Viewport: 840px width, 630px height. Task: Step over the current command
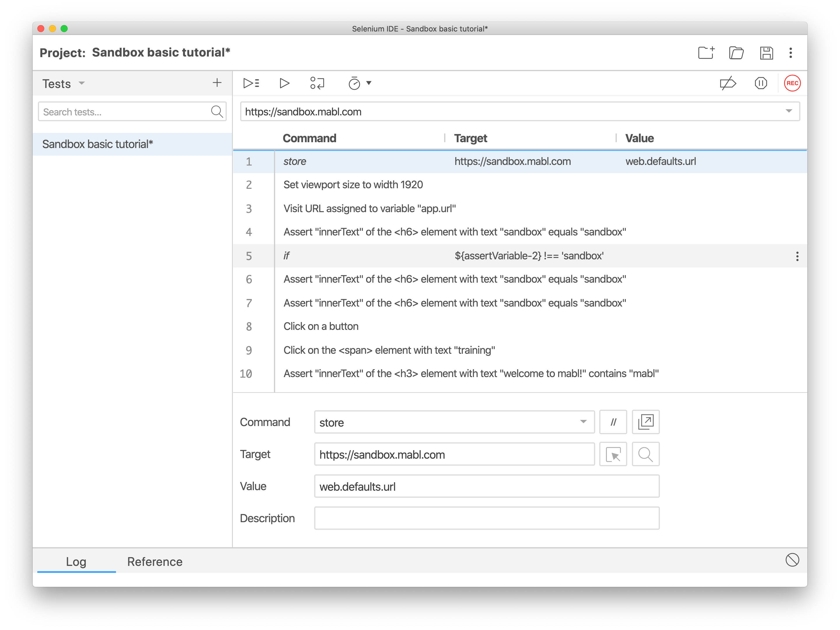click(x=317, y=83)
